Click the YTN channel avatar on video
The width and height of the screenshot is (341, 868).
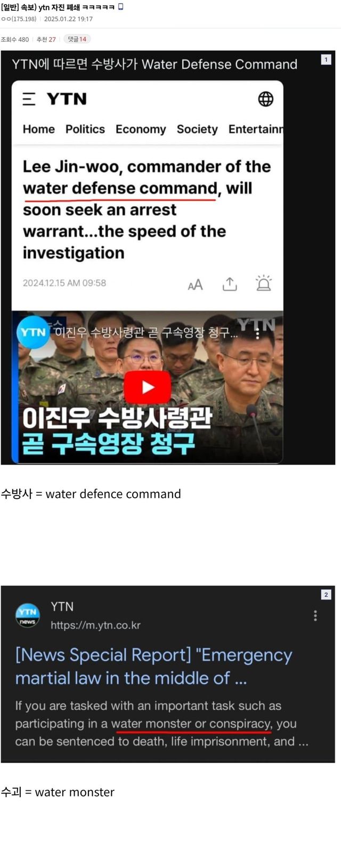33,332
